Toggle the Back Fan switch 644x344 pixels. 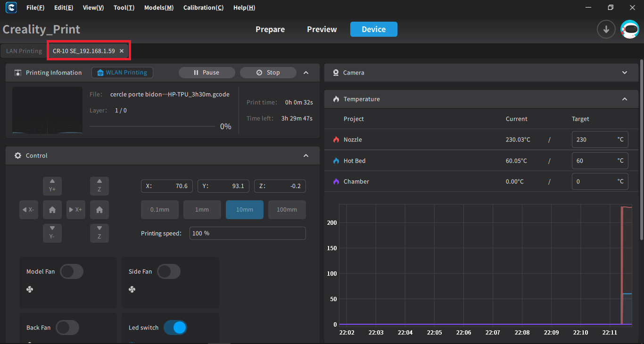click(x=67, y=328)
